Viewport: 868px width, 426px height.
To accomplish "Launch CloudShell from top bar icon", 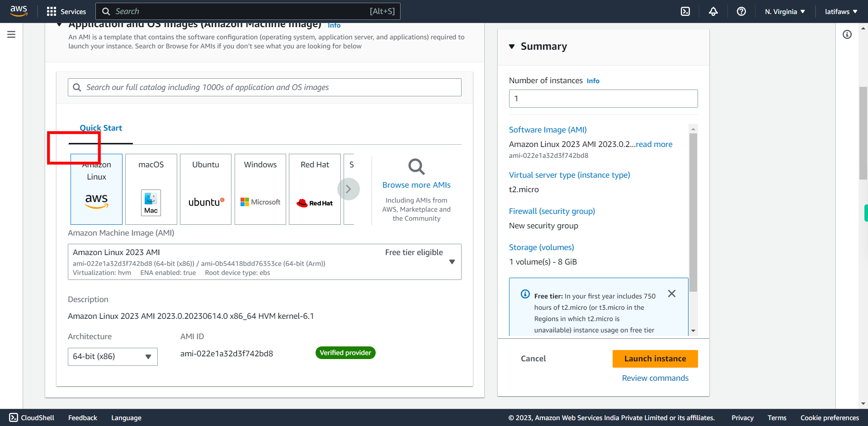I will pyautogui.click(x=685, y=11).
